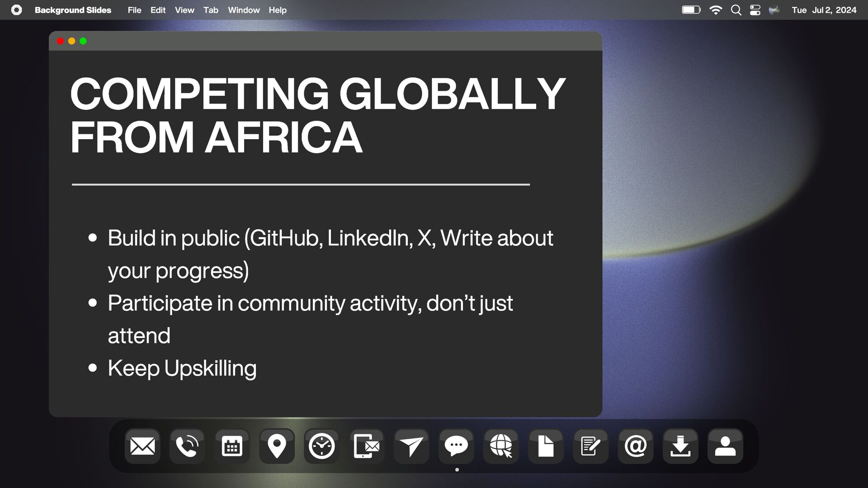Open the envelope mail icon in dock

click(142, 446)
